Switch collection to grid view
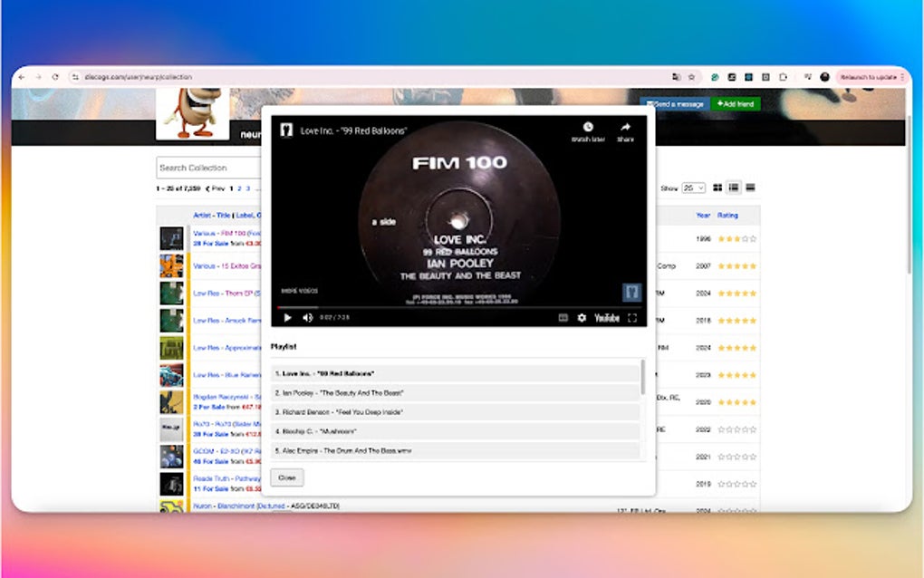Screen dimensions: 924x578 tap(718, 188)
